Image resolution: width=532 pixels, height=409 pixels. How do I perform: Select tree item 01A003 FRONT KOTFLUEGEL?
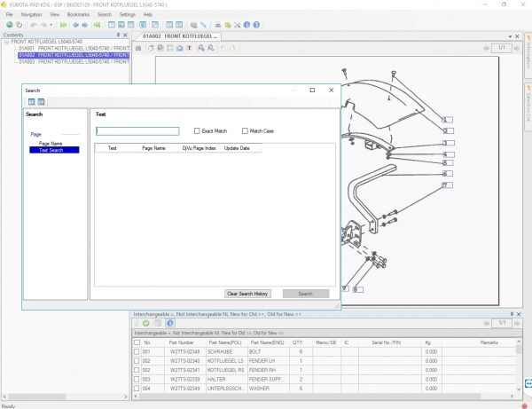point(71,62)
